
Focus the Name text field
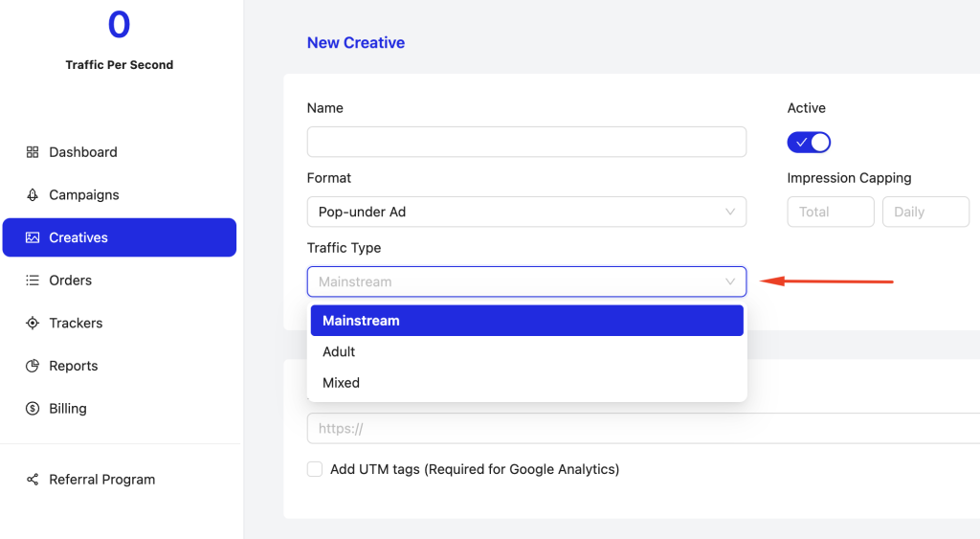[526, 142]
